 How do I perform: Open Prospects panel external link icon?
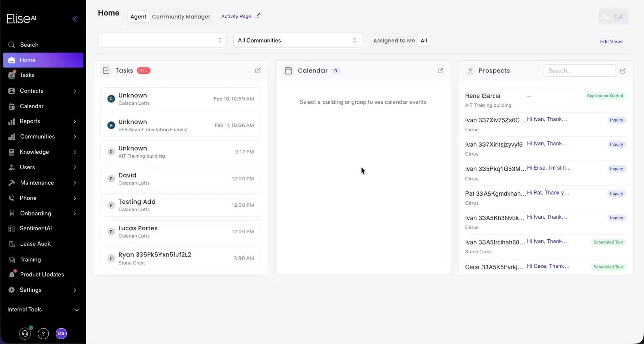coord(622,71)
